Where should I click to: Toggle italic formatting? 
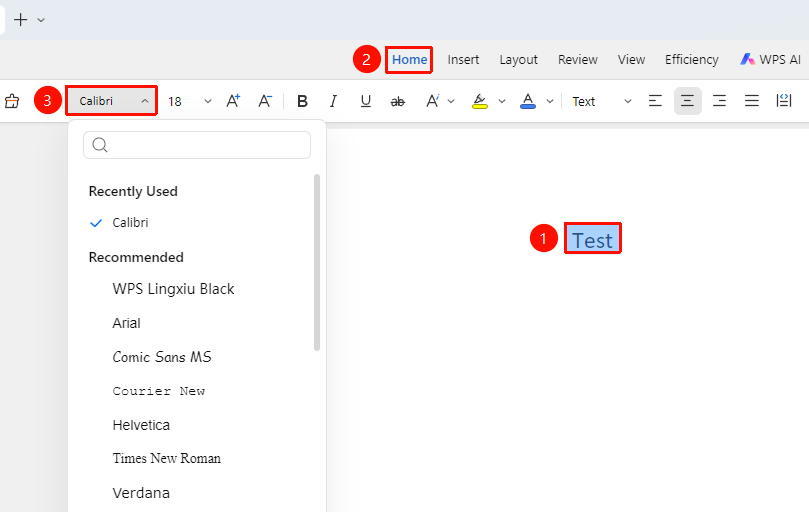[333, 101]
